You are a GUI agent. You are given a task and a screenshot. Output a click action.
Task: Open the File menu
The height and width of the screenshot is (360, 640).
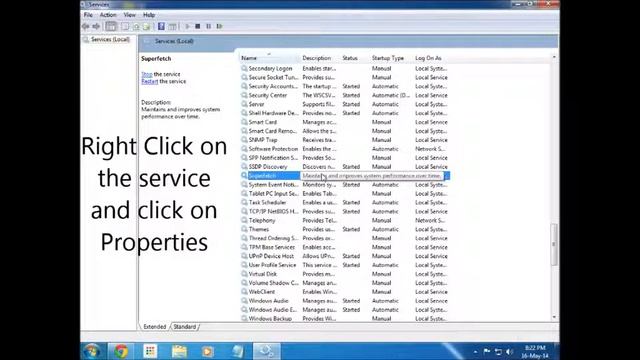(88, 15)
